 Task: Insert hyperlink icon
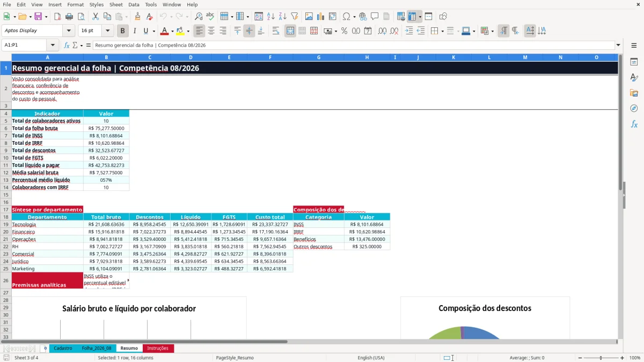[x=363, y=17]
